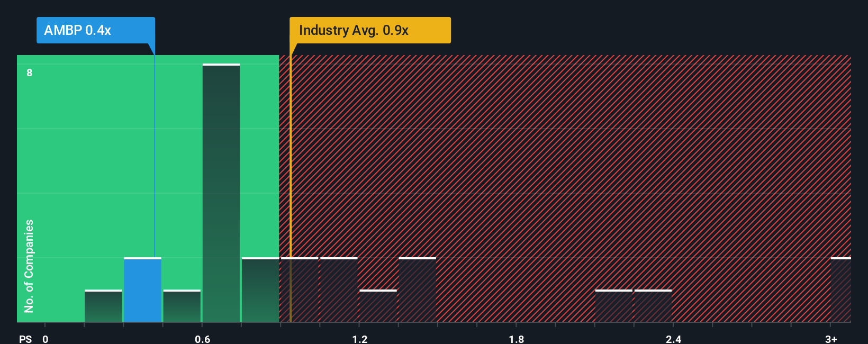Select the tallest bar with 8 companies

click(x=221, y=193)
